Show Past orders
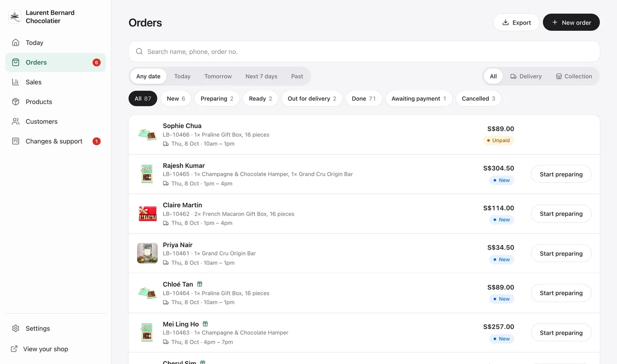Viewport: 617px width, 364px height. pyautogui.click(x=297, y=76)
